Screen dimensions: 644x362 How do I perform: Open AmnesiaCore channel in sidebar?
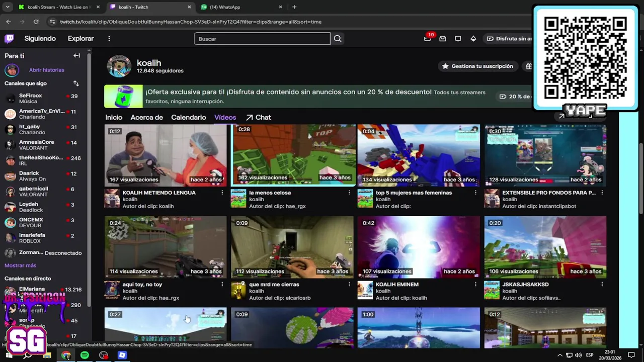tap(44, 145)
